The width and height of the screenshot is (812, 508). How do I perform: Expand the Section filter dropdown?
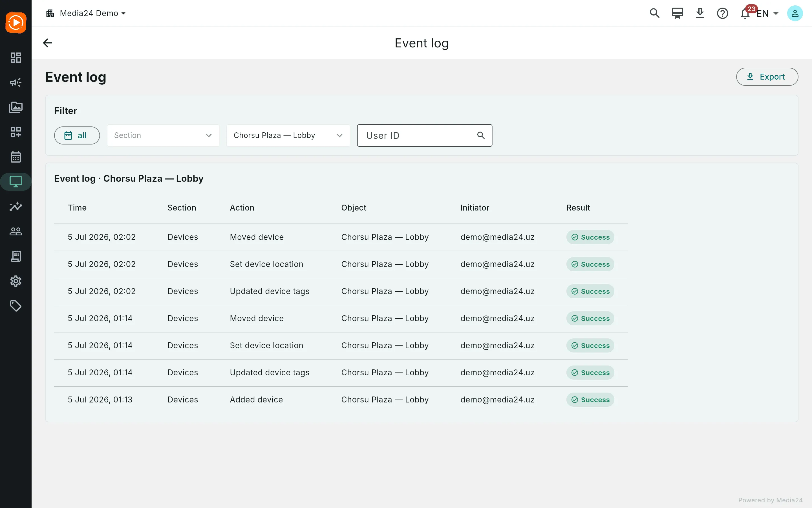[x=163, y=135]
